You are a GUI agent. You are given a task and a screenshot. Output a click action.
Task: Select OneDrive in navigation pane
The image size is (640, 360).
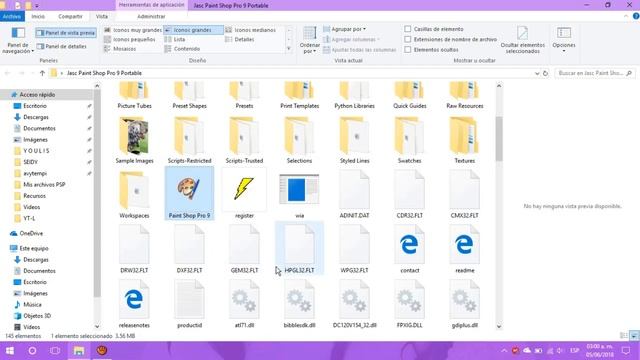coord(31,233)
